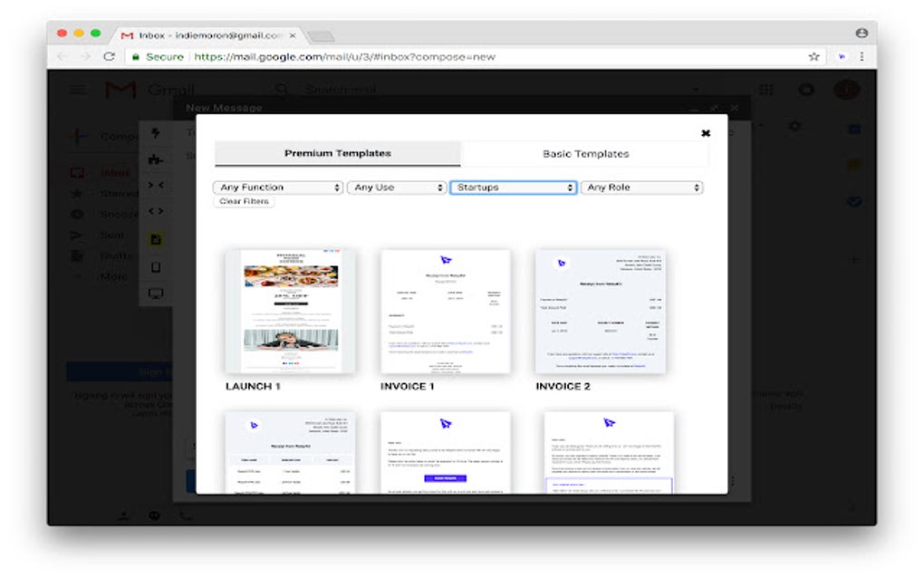
Task: Open the Any Use filter dropdown
Action: [396, 188]
